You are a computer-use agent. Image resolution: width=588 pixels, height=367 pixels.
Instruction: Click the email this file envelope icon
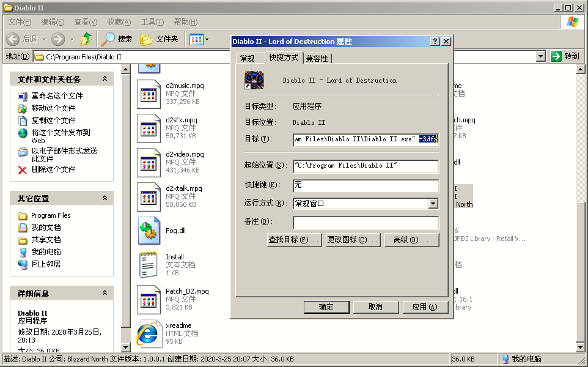point(23,152)
